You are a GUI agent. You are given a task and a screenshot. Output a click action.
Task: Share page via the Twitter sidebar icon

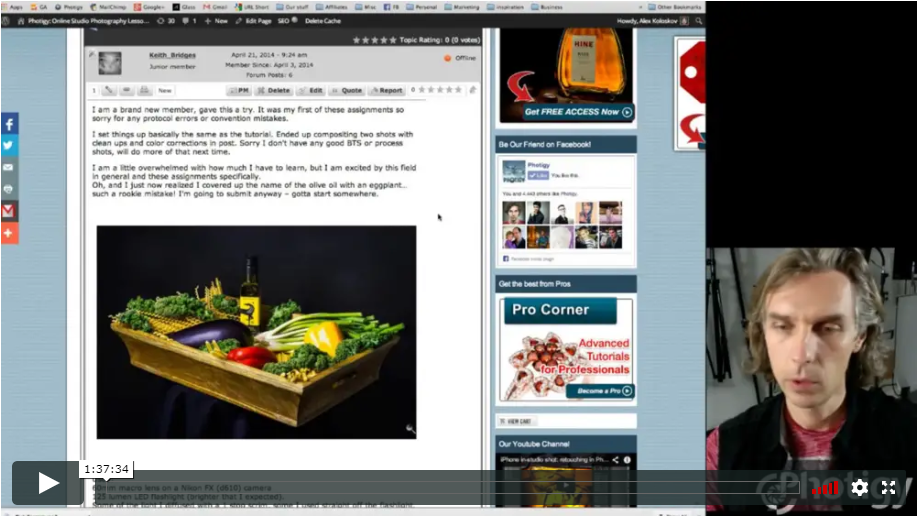(x=9, y=146)
